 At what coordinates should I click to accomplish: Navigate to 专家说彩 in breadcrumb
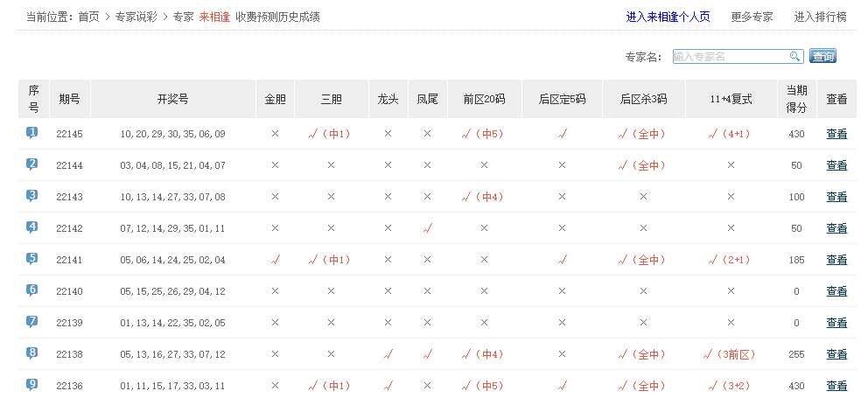(136, 17)
